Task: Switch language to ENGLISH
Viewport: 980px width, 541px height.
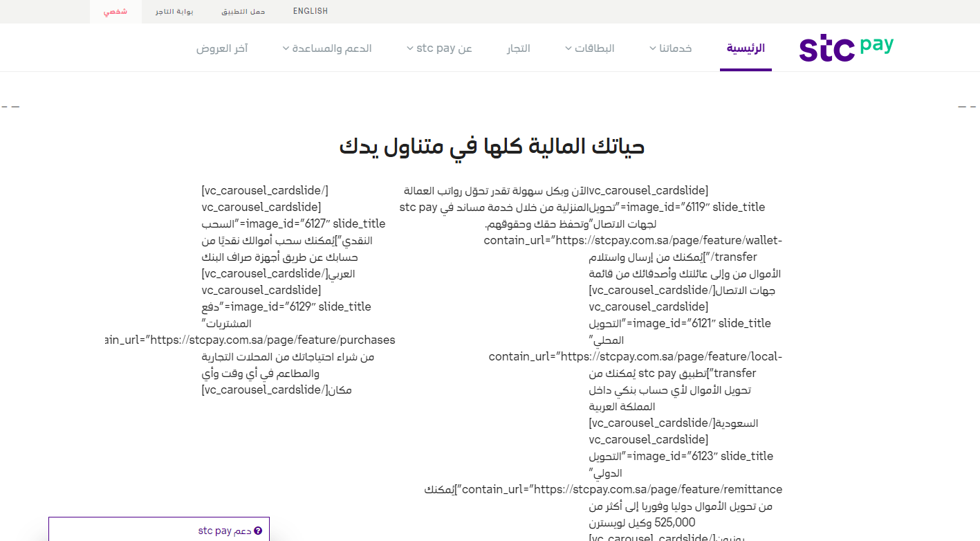Action: pos(311,11)
